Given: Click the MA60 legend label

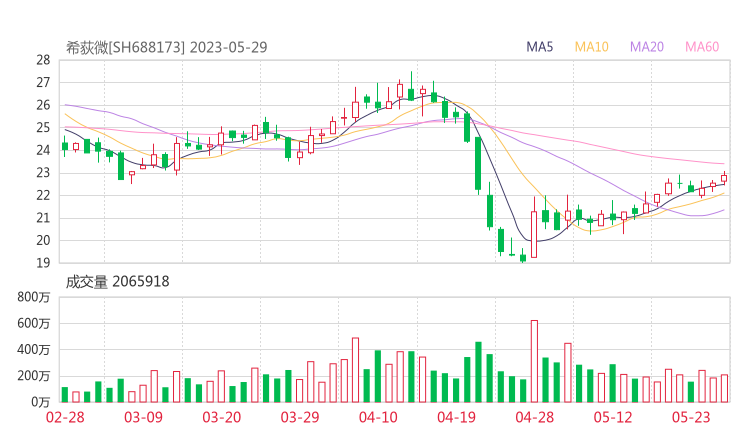Looking at the screenshot, I should pos(702,47).
